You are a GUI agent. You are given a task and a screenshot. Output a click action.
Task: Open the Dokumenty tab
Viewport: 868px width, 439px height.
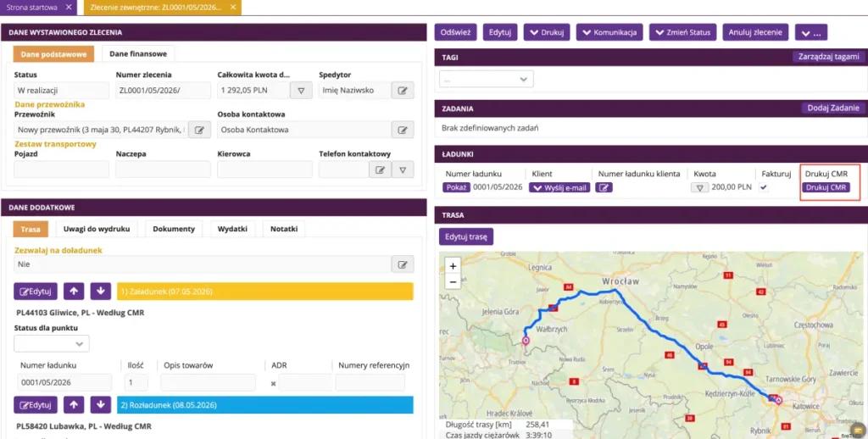coord(174,229)
